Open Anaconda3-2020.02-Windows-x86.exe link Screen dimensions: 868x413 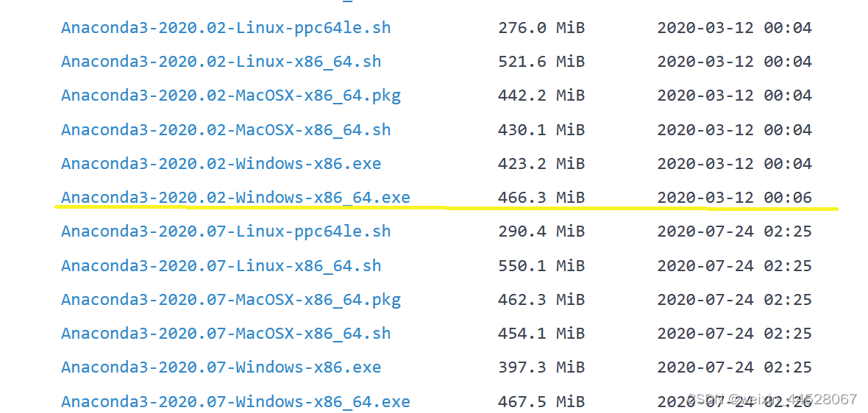[221, 164]
